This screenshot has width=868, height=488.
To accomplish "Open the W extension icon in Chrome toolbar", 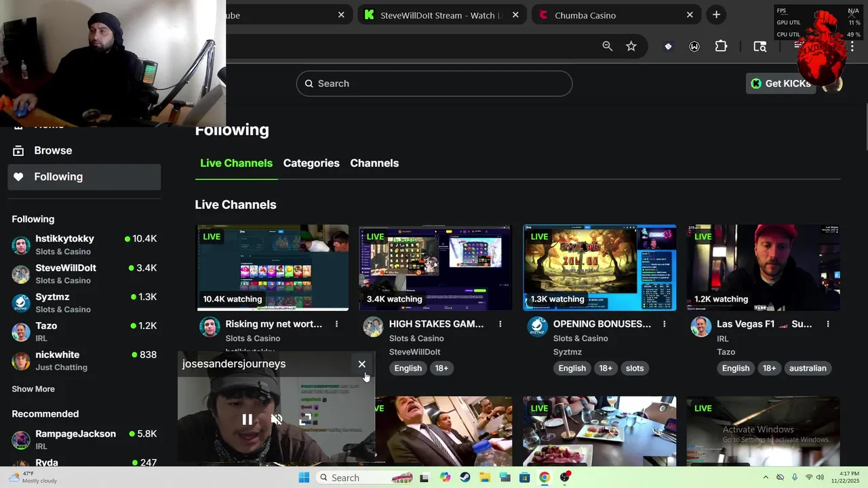I will [694, 46].
